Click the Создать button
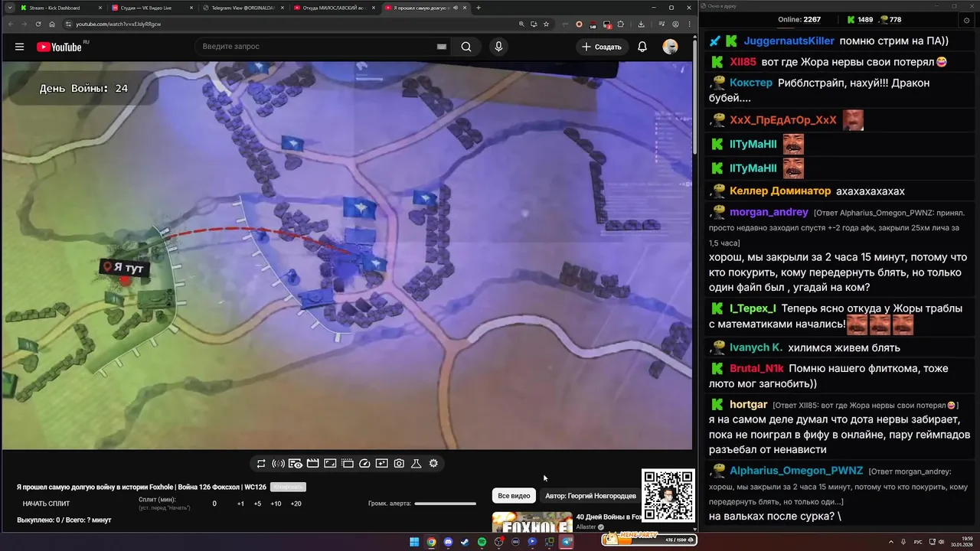 pyautogui.click(x=602, y=47)
